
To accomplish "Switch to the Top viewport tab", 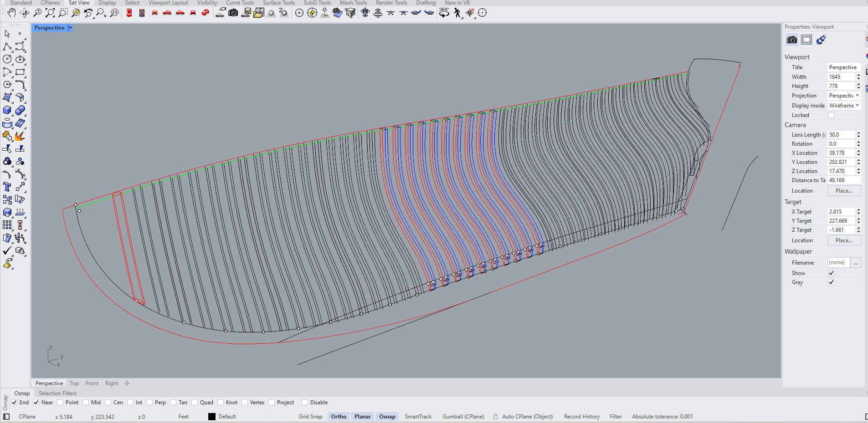I will point(74,383).
